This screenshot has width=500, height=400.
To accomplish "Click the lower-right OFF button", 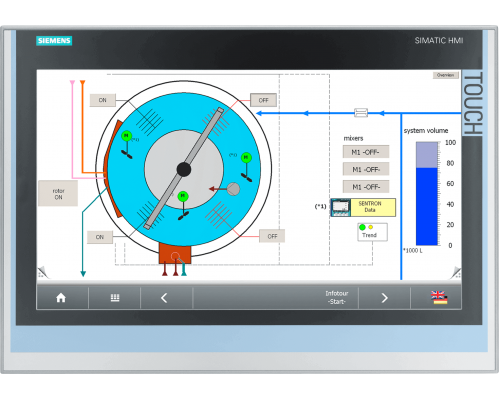I will point(272,236).
